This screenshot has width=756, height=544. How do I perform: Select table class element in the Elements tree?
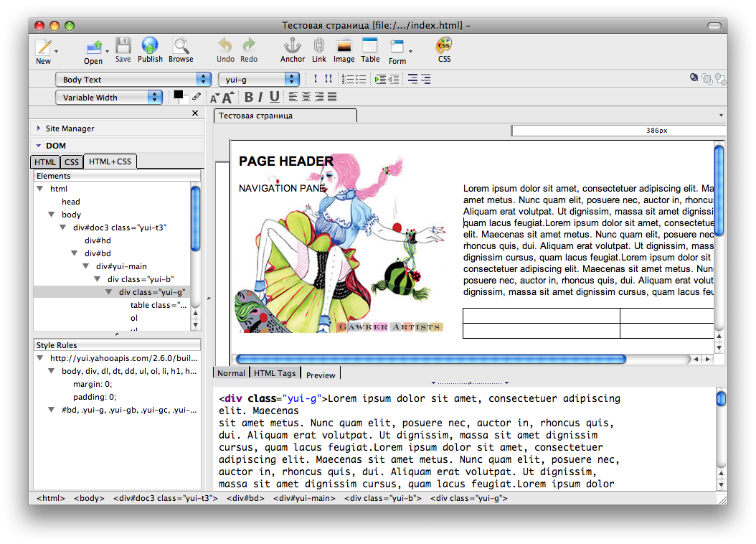(x=158, y=305)
